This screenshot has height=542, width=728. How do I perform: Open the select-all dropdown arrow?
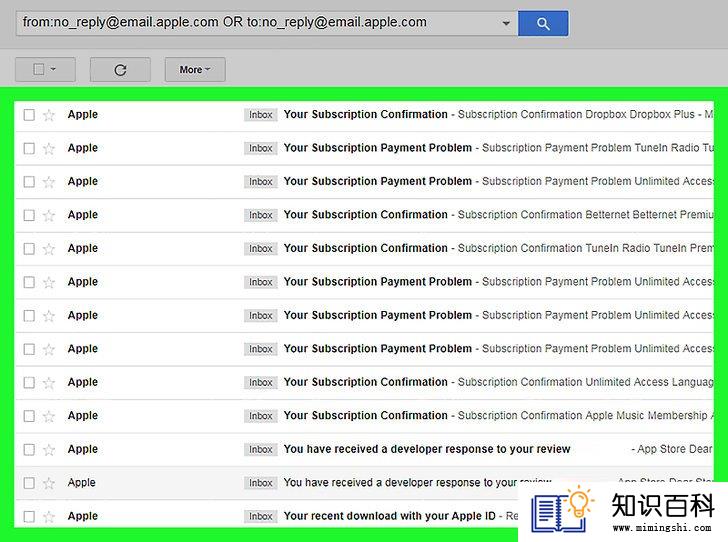click(53, 69)
